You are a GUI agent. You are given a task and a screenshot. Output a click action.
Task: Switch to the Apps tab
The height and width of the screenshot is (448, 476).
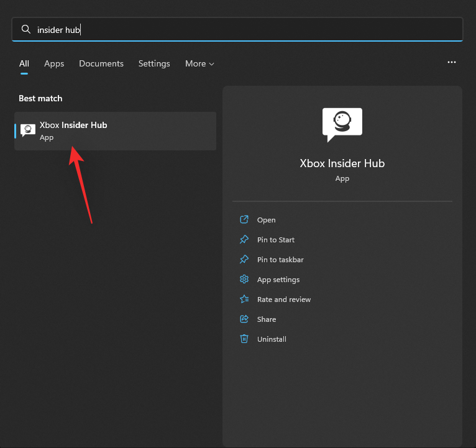pyautogui.click(x=54, y=63)
